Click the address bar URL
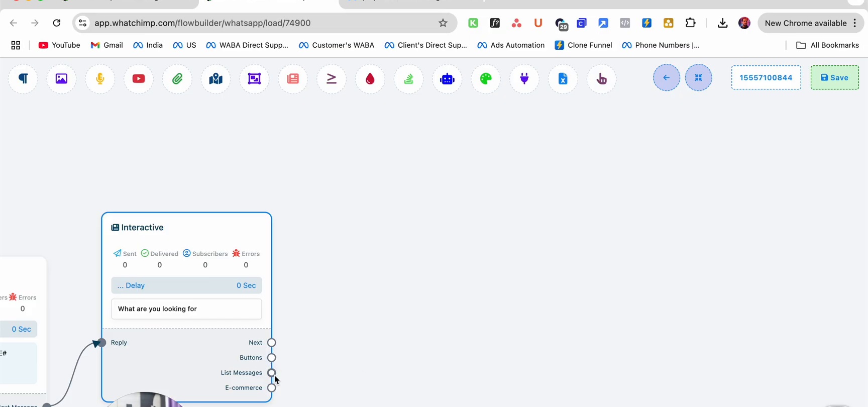 tap(202, 23)
